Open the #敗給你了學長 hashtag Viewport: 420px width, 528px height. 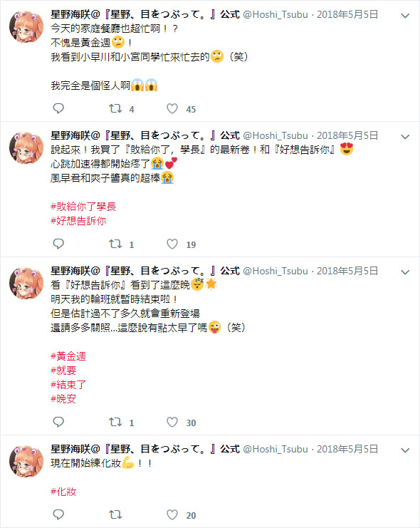tap(83, 207)
